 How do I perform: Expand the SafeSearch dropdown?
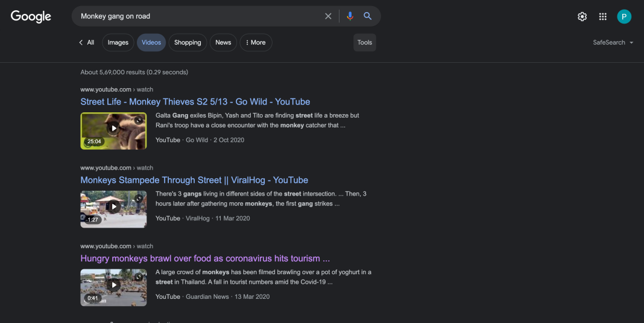[x=613, y=42]
